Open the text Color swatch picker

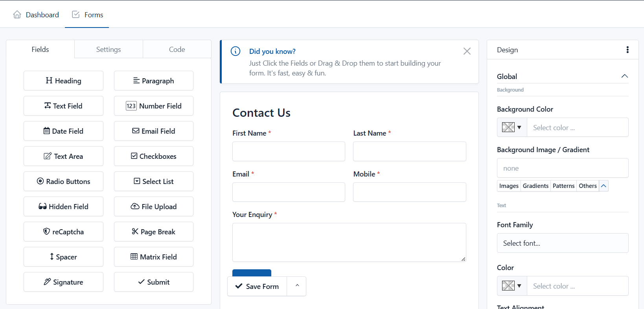click(x=512, y=286)
